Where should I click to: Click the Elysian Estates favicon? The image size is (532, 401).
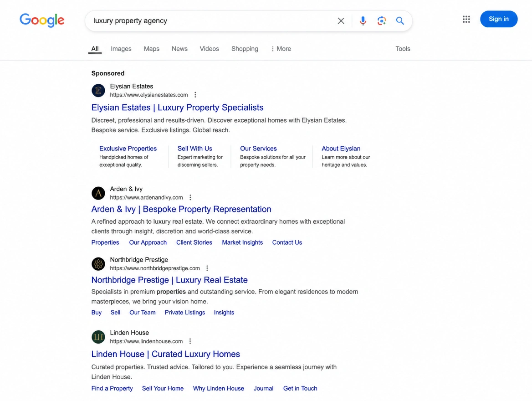coord(98,90)
